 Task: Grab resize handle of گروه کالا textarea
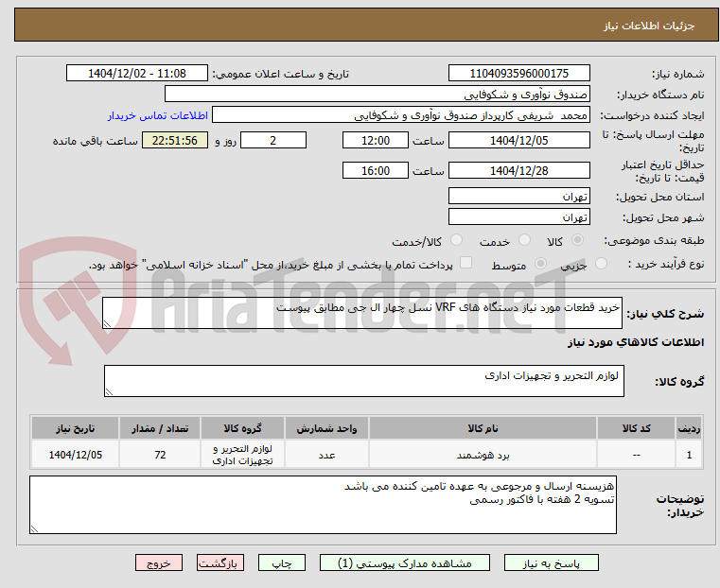coord(109,391)
